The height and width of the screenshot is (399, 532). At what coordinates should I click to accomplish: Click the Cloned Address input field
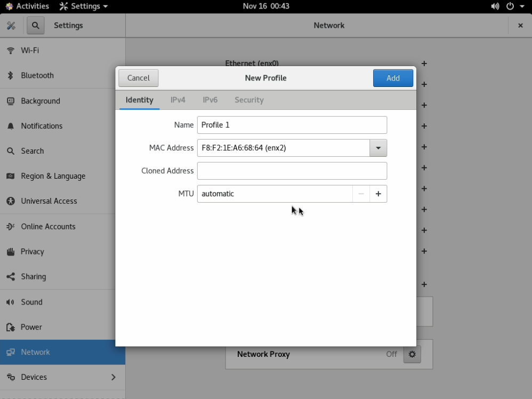[292, 171]
